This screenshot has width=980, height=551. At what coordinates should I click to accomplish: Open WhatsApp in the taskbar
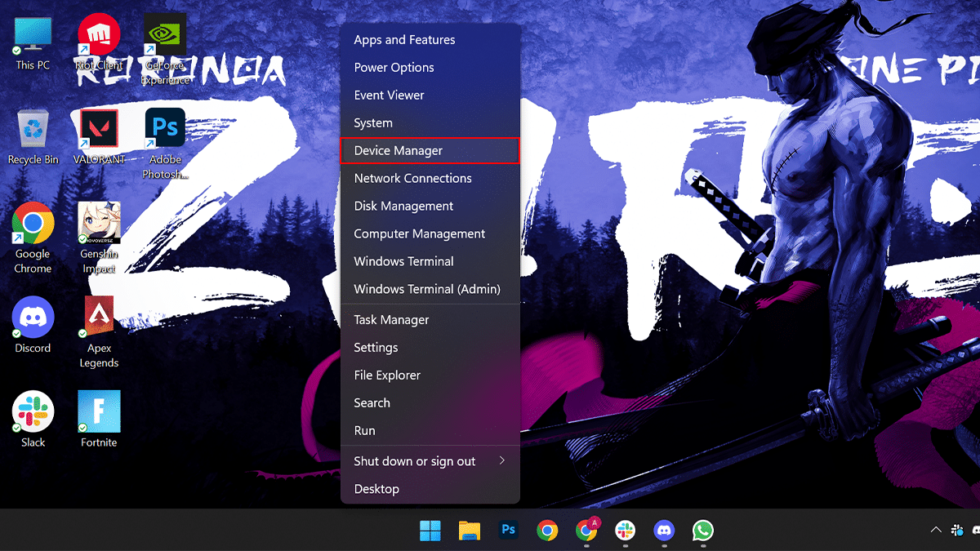[x=702, y=531]
